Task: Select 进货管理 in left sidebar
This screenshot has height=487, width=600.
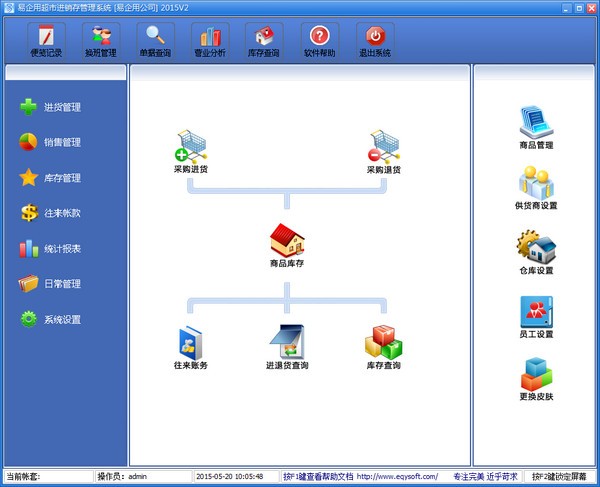Action: (x=50, y=107)
